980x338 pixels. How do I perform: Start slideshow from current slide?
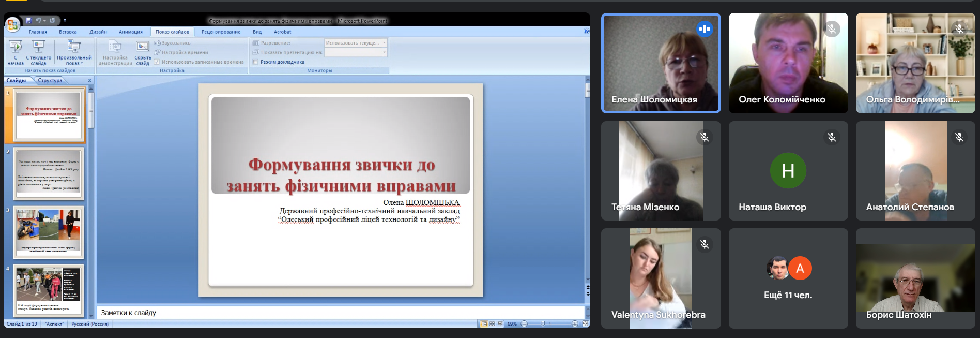[38, 53]
